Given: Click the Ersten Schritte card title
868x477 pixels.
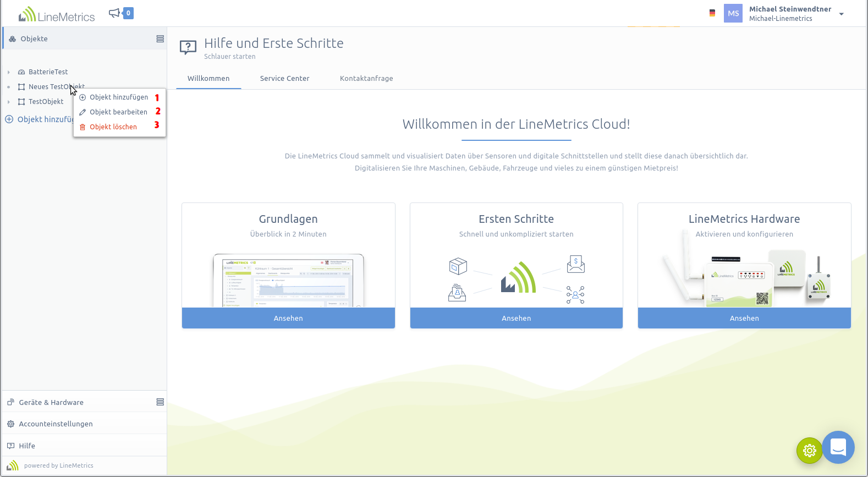Looking at the screenshot, I should 517,219.
